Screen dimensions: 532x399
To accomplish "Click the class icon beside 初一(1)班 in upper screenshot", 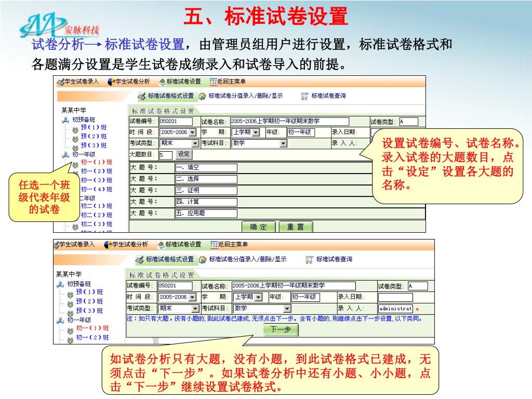I will (x=75, y=165).
